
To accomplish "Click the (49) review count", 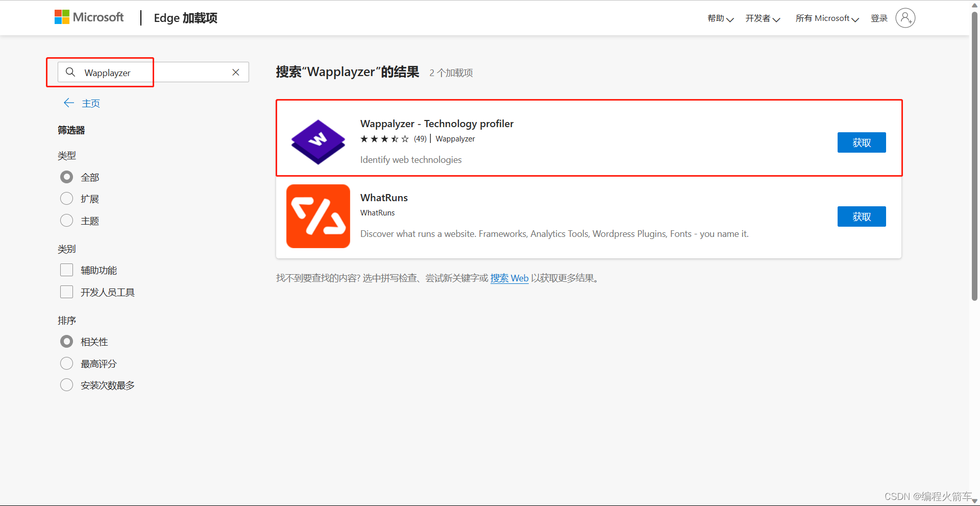I will (x=420, y=139).
